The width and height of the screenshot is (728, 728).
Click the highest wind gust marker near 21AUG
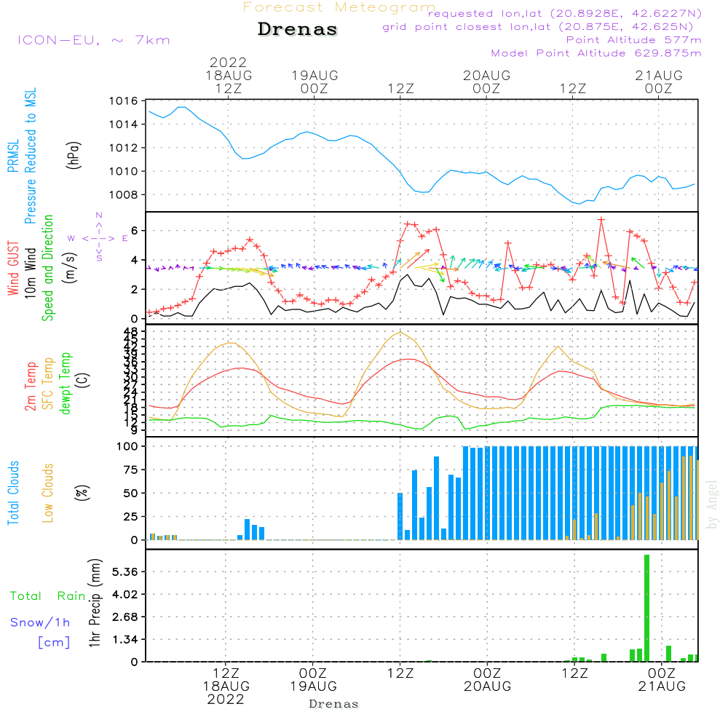[x=601, y=219]
